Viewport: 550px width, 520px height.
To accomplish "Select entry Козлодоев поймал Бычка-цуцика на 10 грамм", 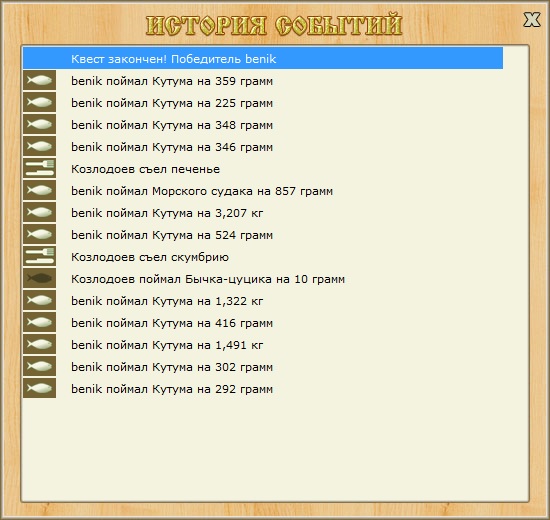I will tap(263, 278).
